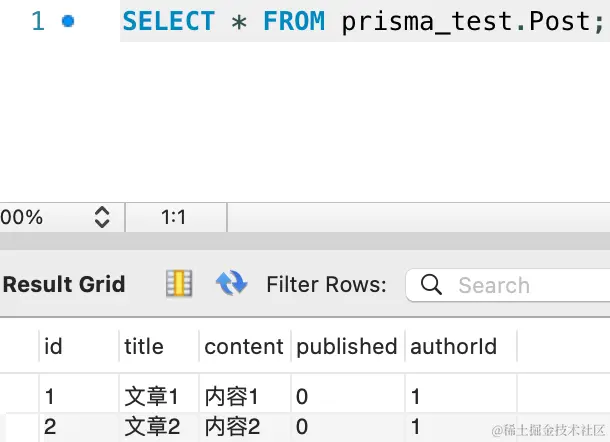This screenshot has height=442, width=610.
Task: Open the zoom percentage stepper arrows
Action: point(102,217)
